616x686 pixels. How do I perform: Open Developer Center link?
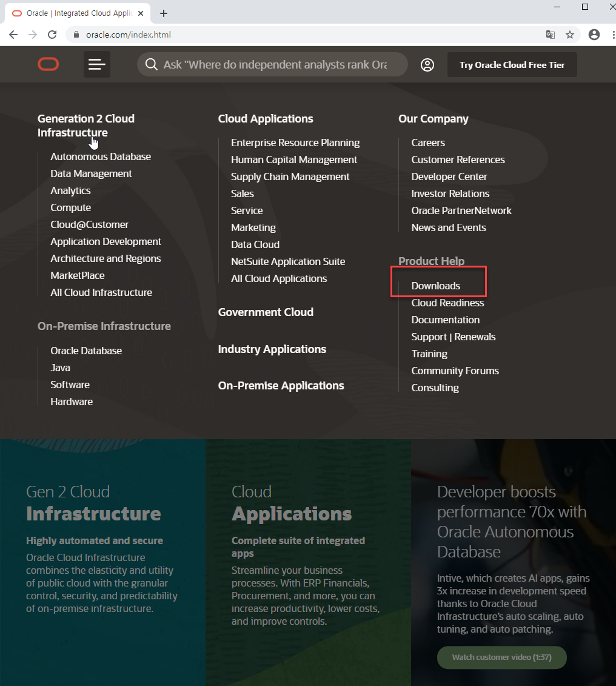coord(449,177)
